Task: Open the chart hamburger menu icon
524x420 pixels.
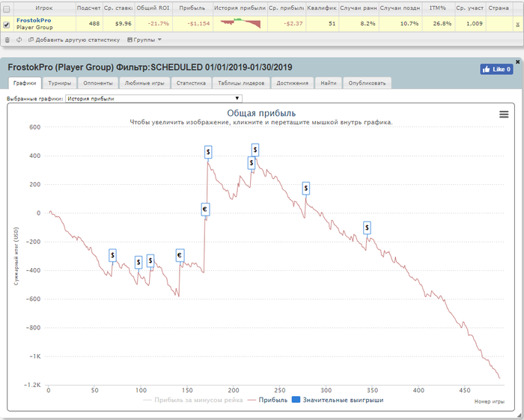Action: click(x=504, y=115)
